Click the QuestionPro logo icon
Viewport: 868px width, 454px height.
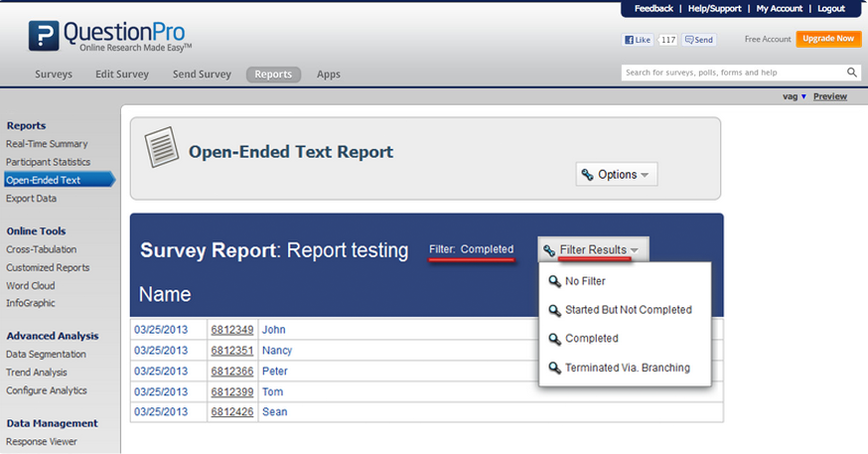[44, 36]
